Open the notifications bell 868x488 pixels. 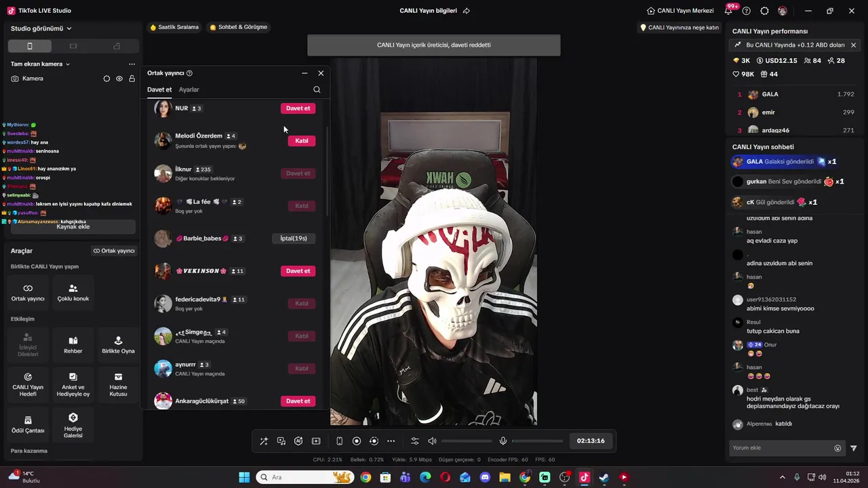(729, 11)
